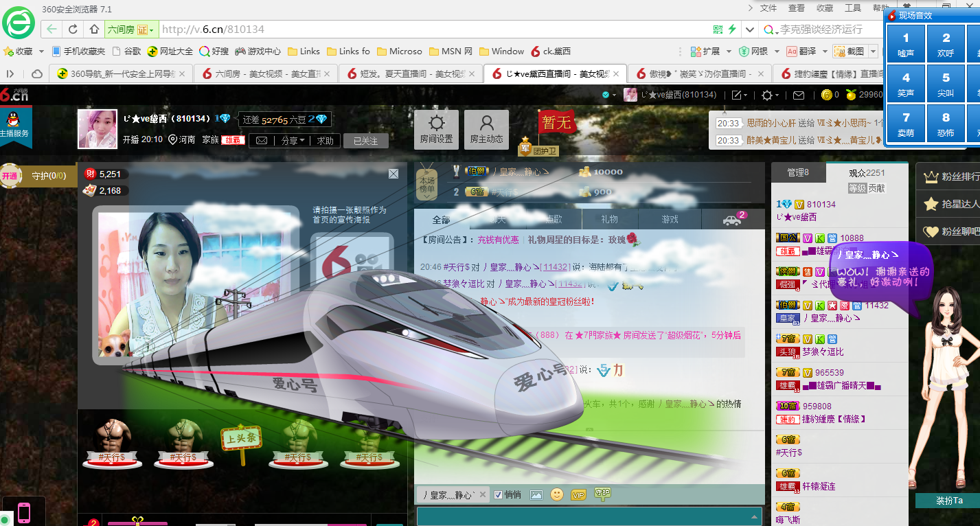Viewport: 980px width, 526px height.
Task: Click the 开通 guard button
Action: pyautogui.click(x=10, y=176)
